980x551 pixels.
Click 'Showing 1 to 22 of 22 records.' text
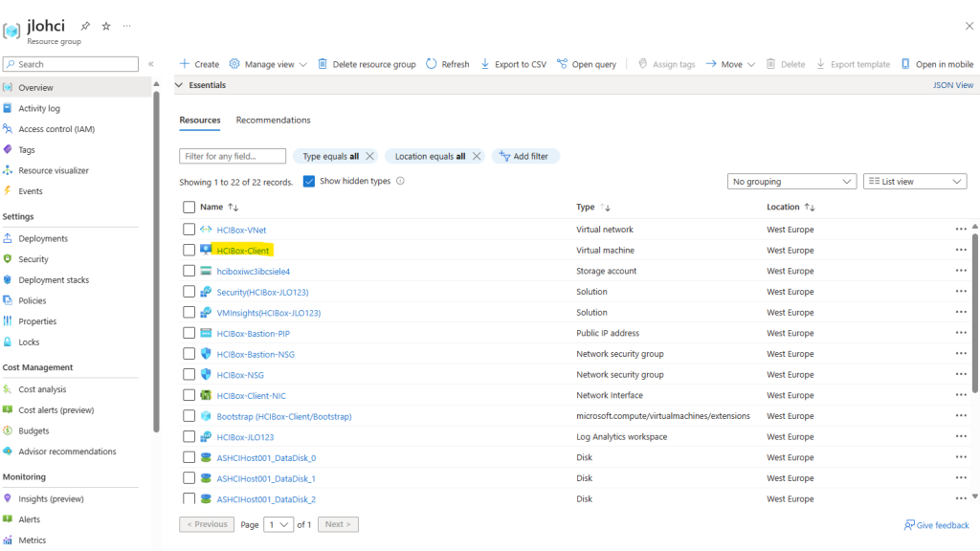tap(236, 182)
